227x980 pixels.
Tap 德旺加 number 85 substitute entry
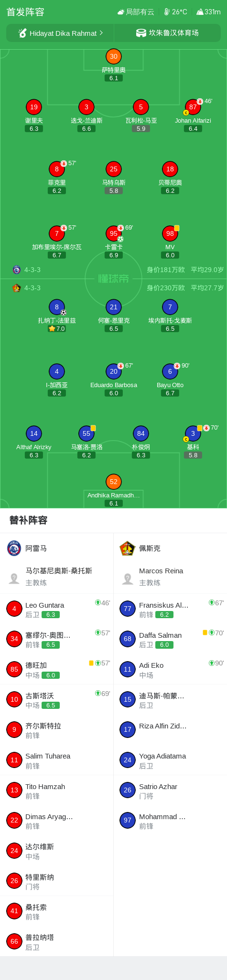[56, 669]
